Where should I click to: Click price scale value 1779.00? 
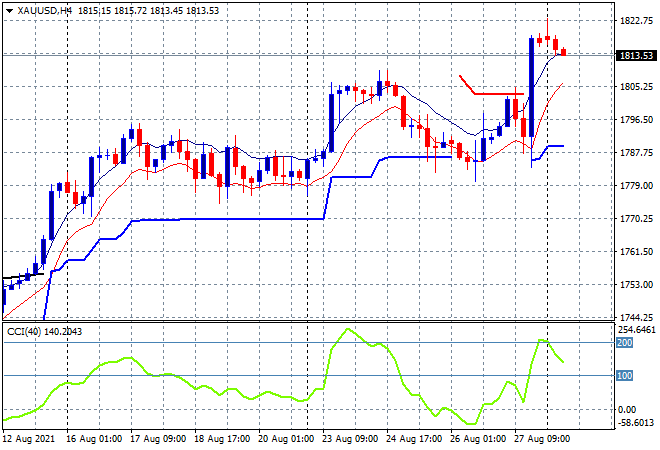point(636,186)
